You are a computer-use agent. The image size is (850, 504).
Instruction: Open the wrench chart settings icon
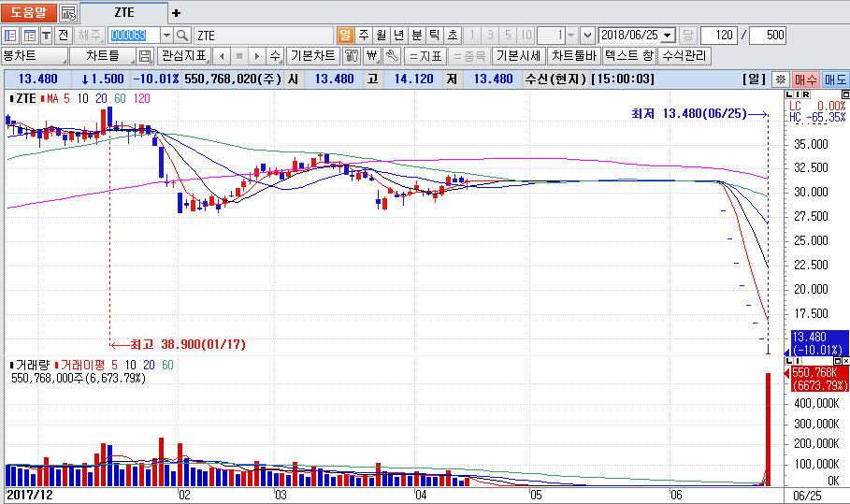393,56
